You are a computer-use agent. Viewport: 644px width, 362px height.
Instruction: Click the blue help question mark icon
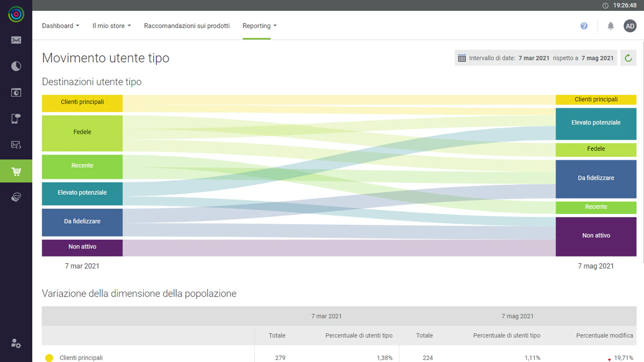(584, 26)
